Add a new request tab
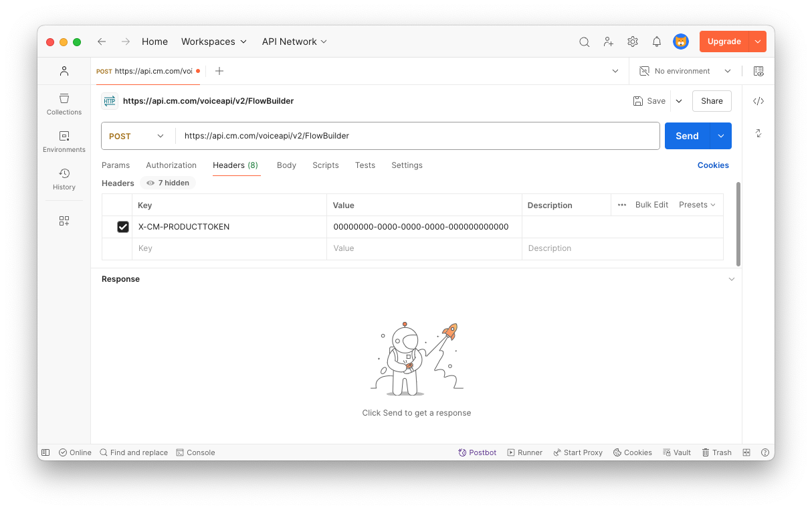The width and height of the screenshot is (812, 510). [x=219, y=71]
